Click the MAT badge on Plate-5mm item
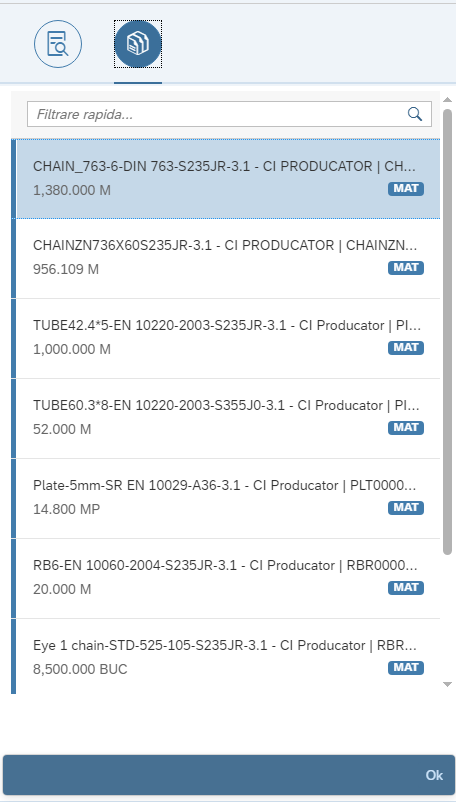This screenshot has height=802, width=456. pos(406,508)
